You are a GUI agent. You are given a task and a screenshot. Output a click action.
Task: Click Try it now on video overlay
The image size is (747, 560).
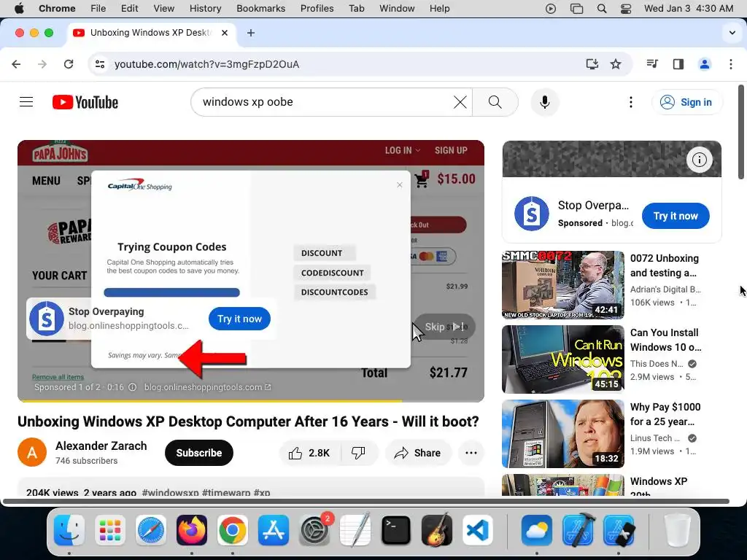pyautogui.click(x=239, y=319)
